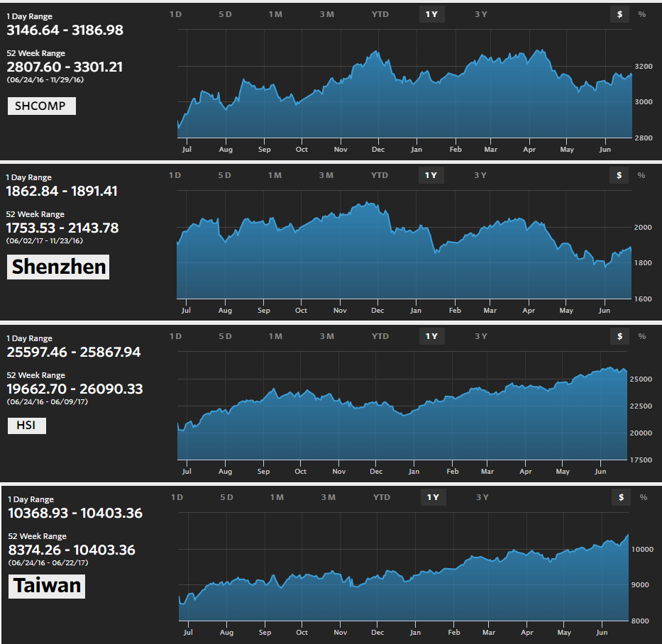This screenshot has height=644, width=662.
Task: Select 3M range on HSI chart
Action: (x=327, y=336)
